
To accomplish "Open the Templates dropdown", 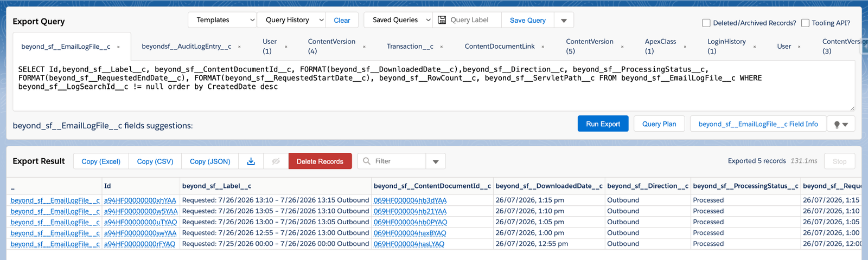I will 222,20.
